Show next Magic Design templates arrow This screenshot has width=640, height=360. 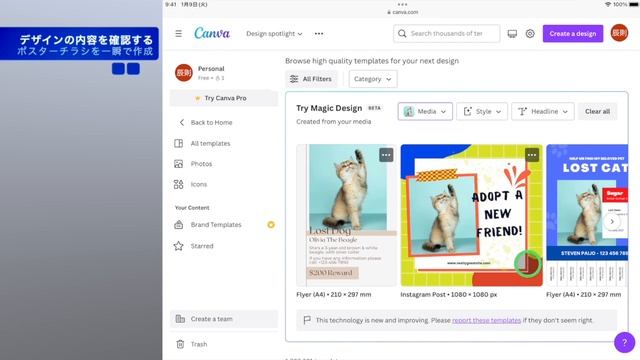tap(612, 222)
